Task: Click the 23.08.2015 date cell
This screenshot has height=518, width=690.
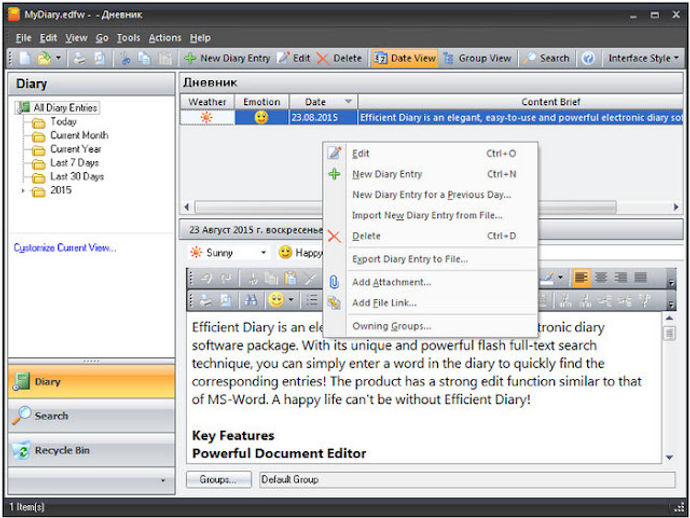Action: 323,118
